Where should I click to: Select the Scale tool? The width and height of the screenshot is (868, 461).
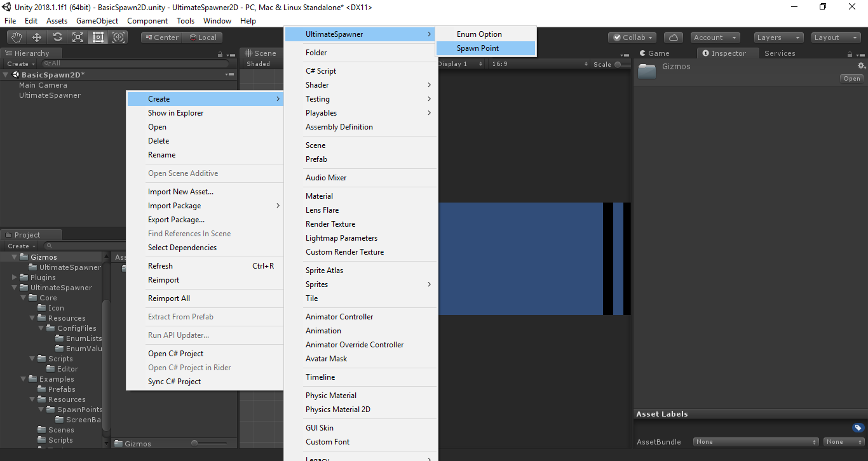[x=78, y=37]
